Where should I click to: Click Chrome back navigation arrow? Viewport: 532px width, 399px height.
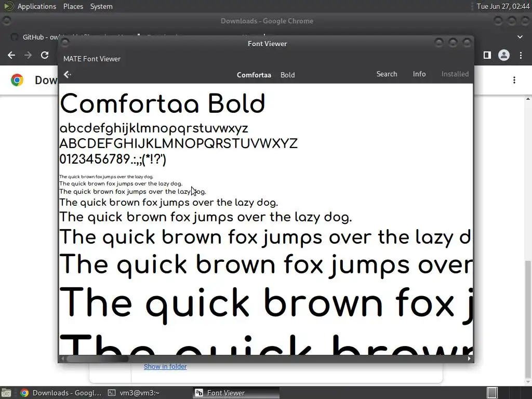(11, 55)
